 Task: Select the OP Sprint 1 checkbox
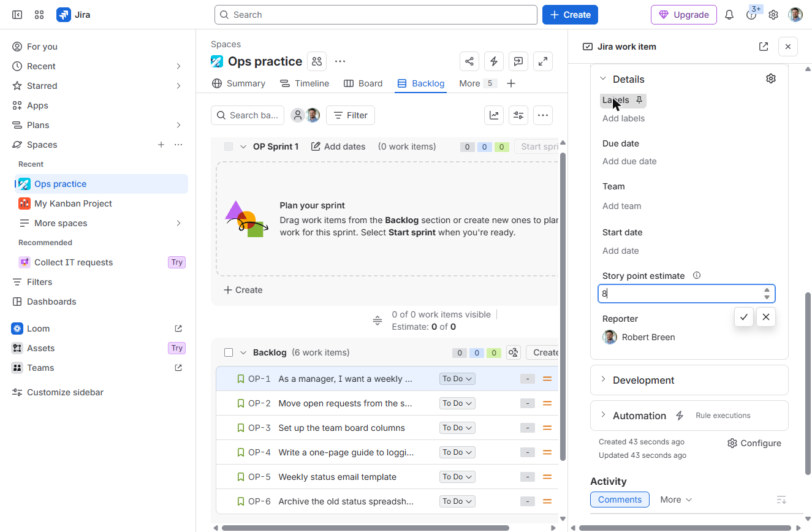pyautogui.click(x=229, y=146)
